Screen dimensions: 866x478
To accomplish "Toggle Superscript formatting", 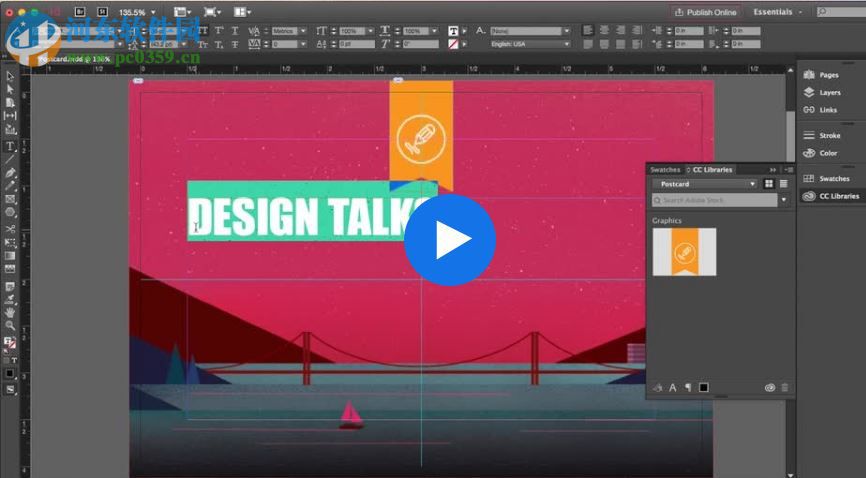I will coord(219,31).
